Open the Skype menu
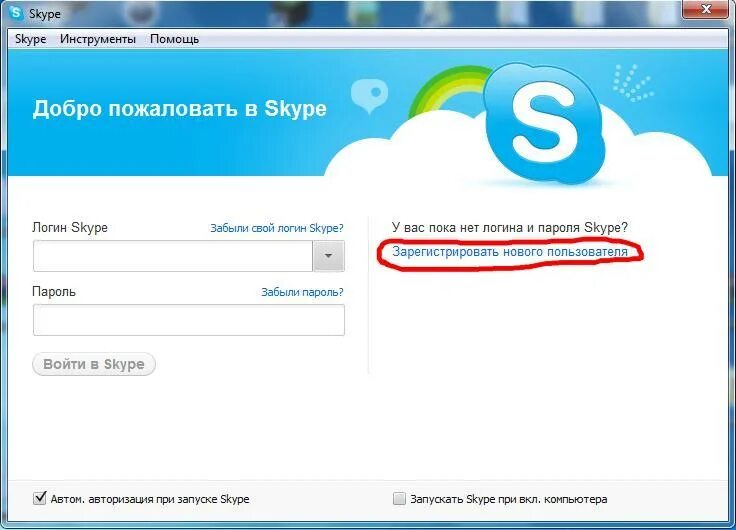 click(31, 39)
